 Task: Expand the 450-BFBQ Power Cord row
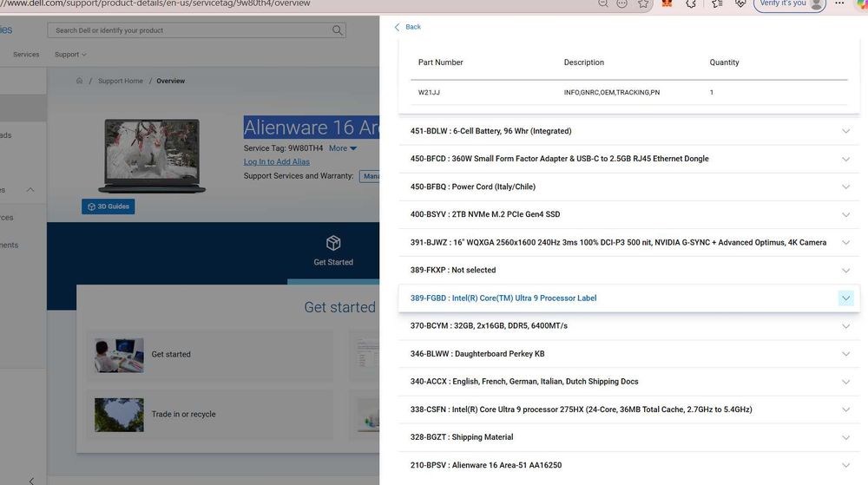point(628,187)
